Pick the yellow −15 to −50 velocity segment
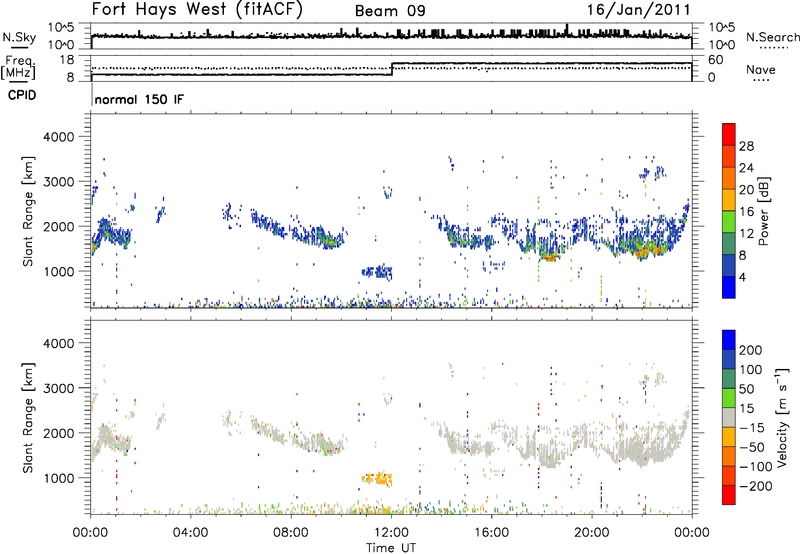The width and height of the screenshot is (800, 554). (729, 437)
